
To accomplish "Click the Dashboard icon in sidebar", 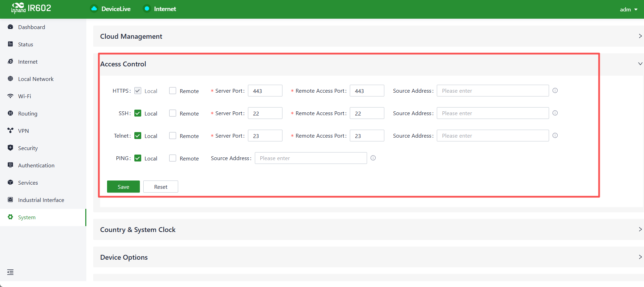I will point(10,27).
